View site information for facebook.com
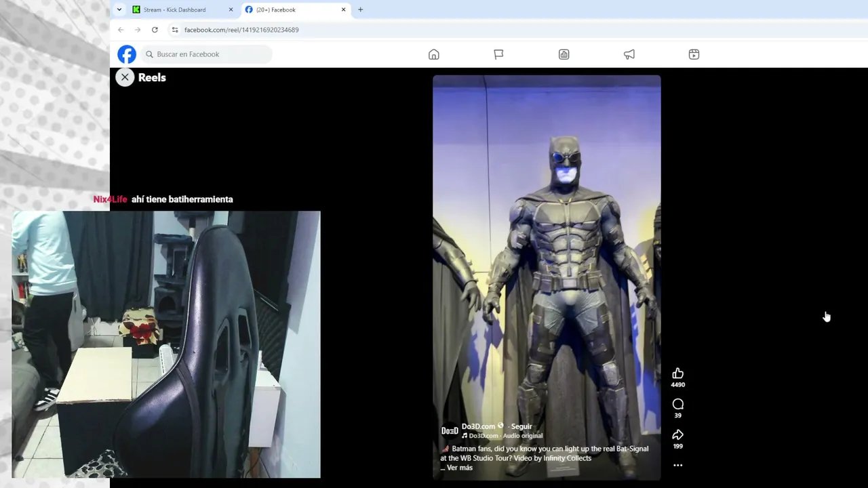Viewport: 868px width, 488px height. point(175,30)
